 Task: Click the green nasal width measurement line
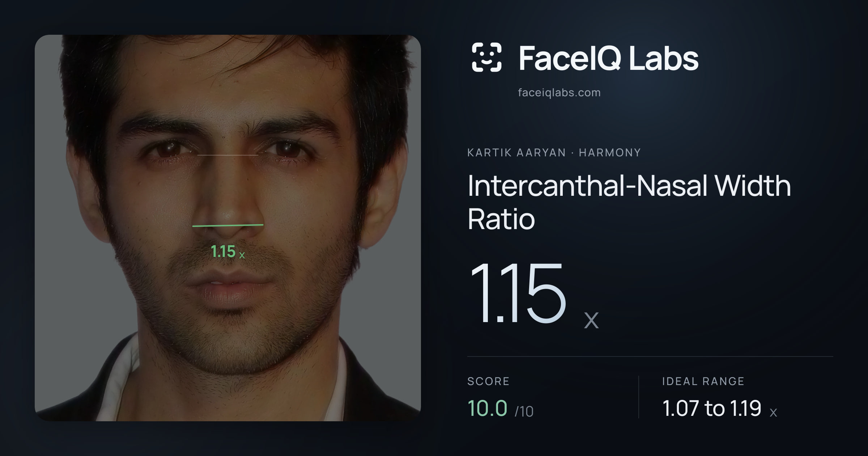click(228, 225)
